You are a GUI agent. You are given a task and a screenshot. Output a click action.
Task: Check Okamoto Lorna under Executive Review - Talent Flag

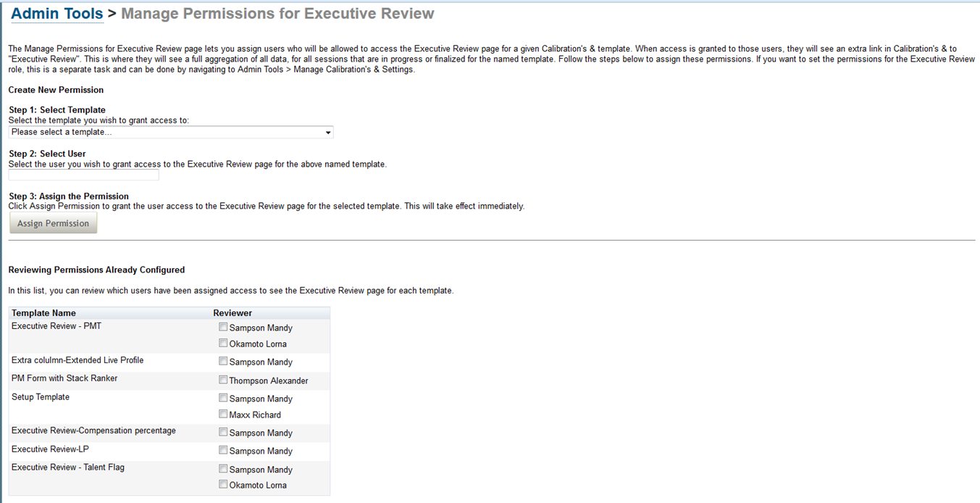pyautogui.click(x=223, y=484)
